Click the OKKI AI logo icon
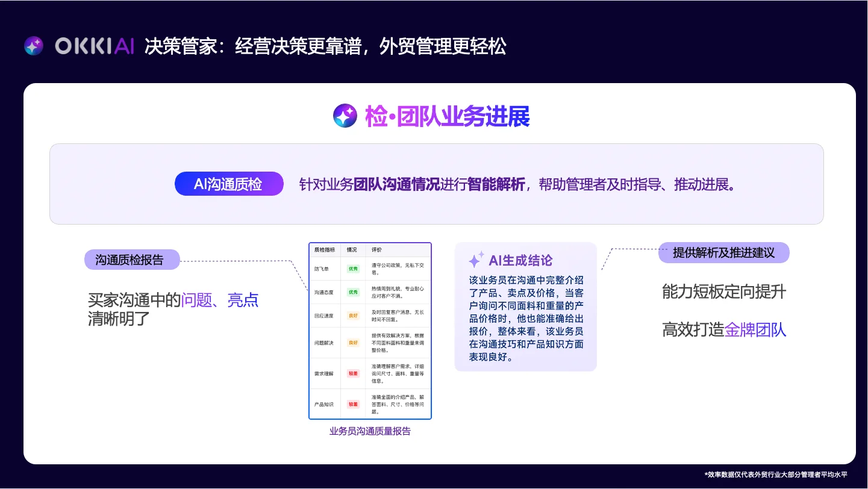Image resolution: width=868 pixels, height=489 pixels. tap(34, 45)
